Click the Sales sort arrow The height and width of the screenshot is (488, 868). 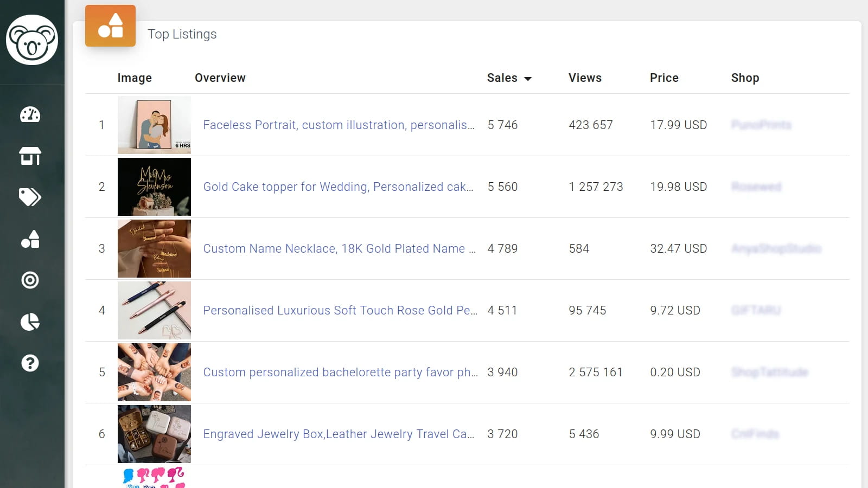pos(528,79)
